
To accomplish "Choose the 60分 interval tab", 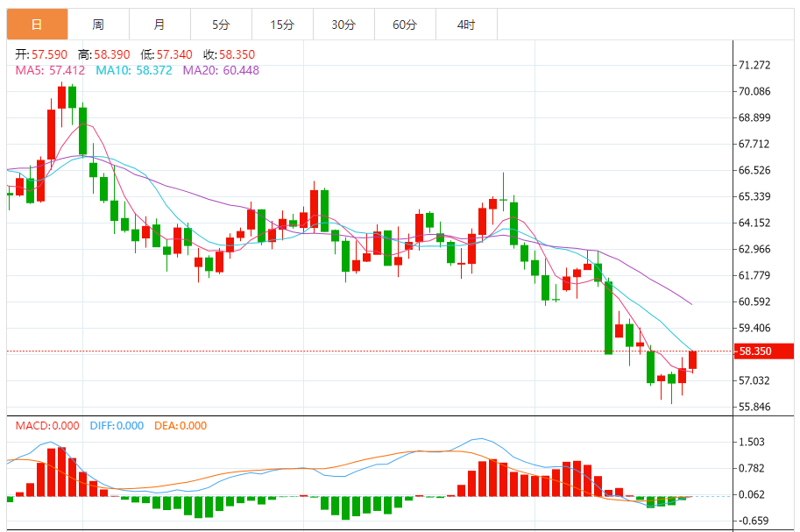I will click(x=405, y=25).
